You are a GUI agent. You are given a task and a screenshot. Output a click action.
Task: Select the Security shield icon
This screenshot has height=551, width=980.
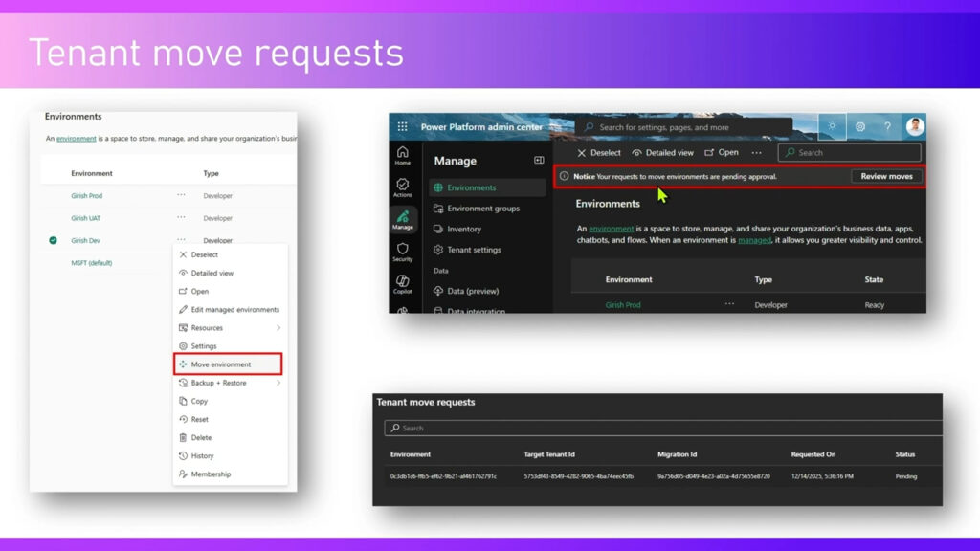coord(402,252)
